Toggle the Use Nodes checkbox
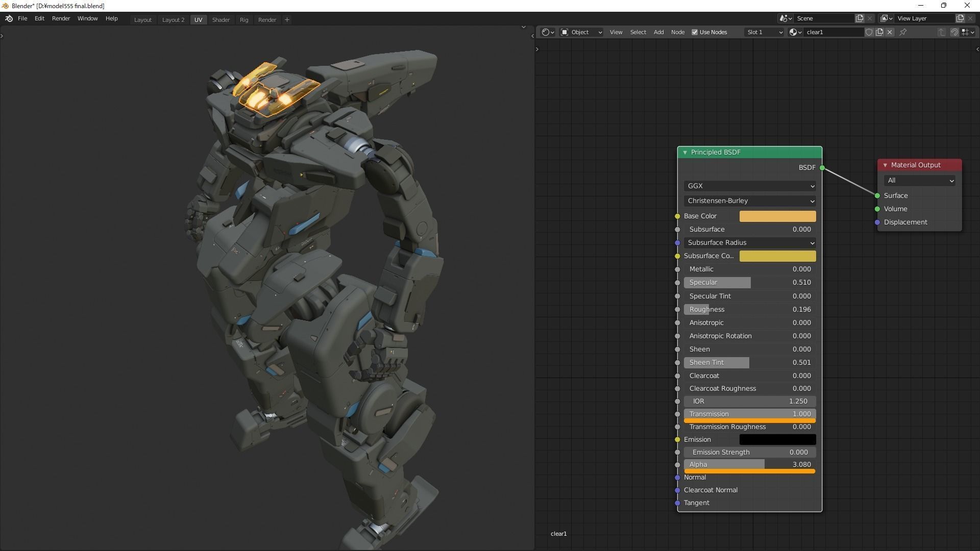 [x=695, y=32]
